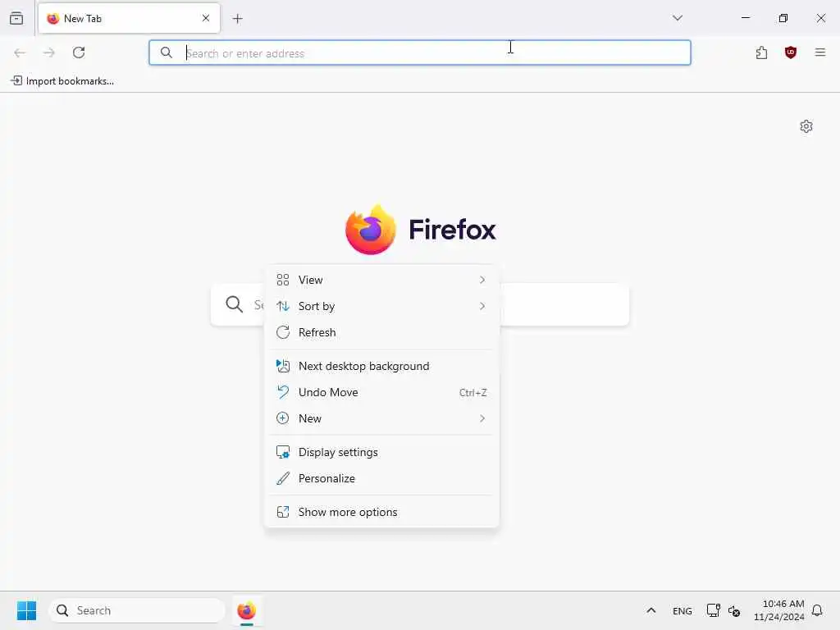The image size is (840, 630).
Task: Expand the New entry's arrow chevron
Action: [x=482, y=419]
